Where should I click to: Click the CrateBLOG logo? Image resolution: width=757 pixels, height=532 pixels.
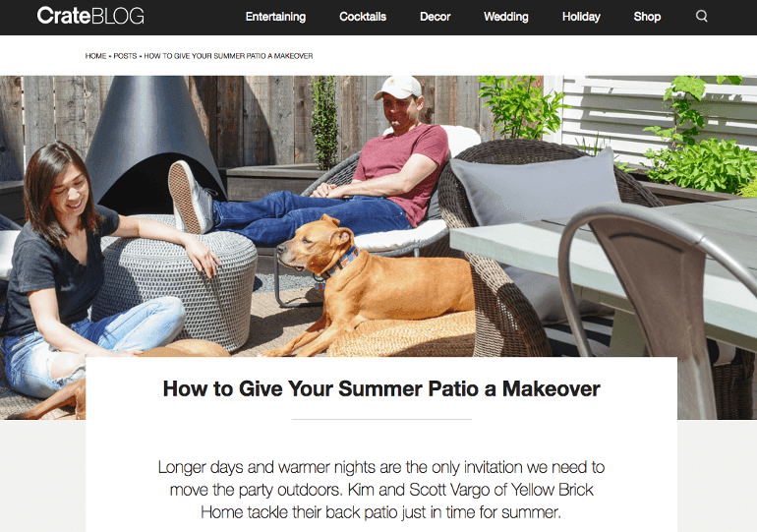tap(90, 16)
